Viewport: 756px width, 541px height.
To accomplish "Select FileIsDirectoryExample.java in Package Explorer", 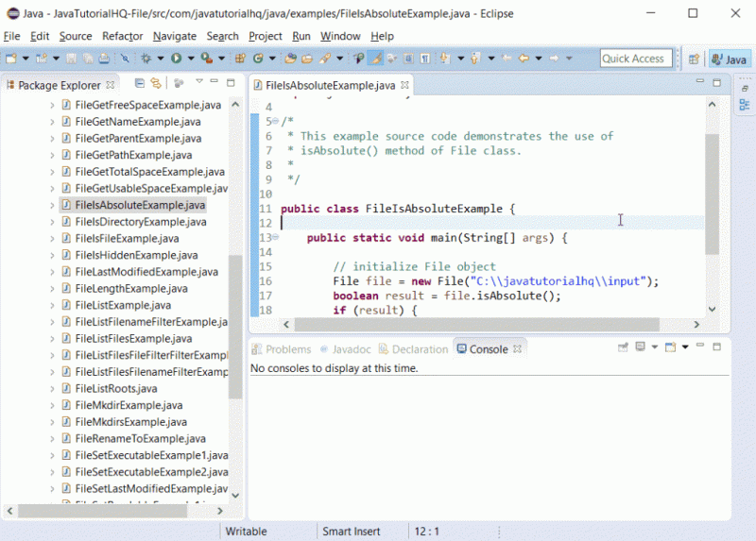I will (141, 222).
